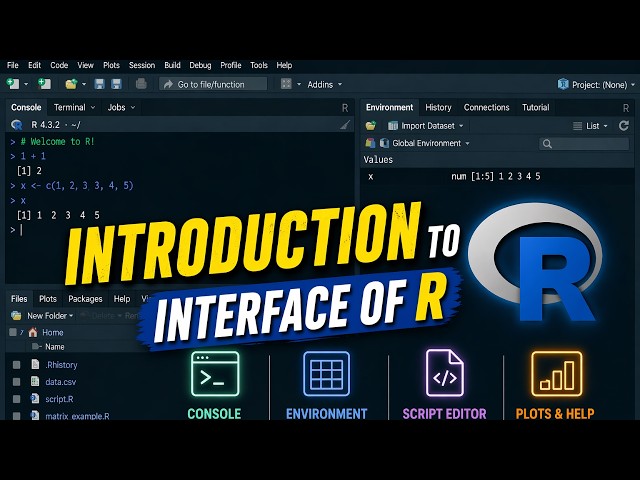Click the Environment grid icon at bottom
The height and width of the screenshot is (480, 640).
click(327, 373)
